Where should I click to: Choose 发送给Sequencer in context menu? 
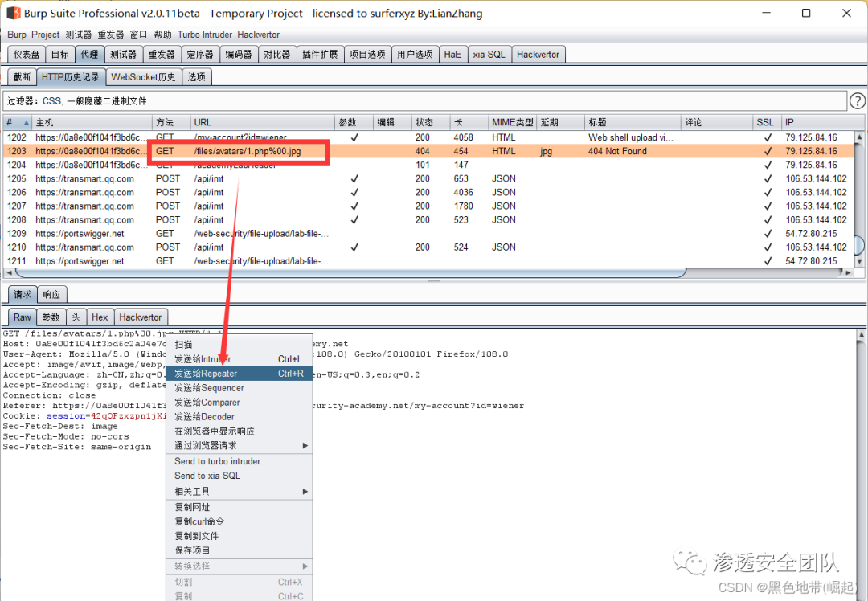(x=240, y=388)
